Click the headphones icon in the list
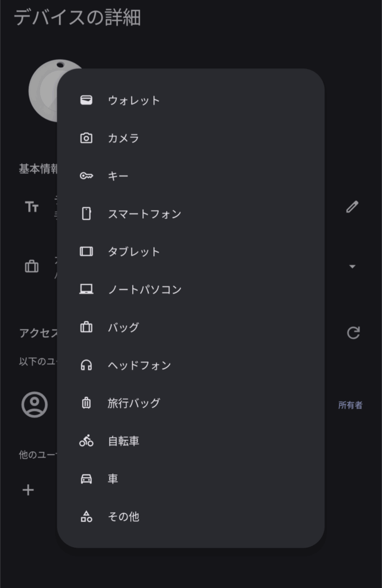This screenshot has height=588, width=382. pos(86,365)
